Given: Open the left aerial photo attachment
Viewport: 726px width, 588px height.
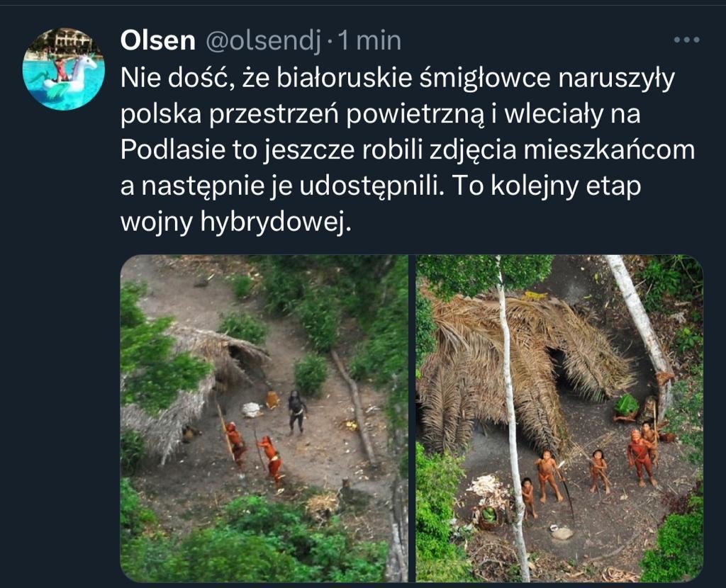Looking at the screenshot, I should (x=264, y=418).
